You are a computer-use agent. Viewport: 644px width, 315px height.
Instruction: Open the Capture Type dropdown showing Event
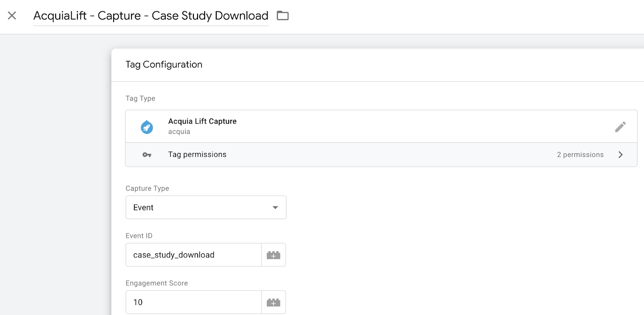[x=206, y=207]
